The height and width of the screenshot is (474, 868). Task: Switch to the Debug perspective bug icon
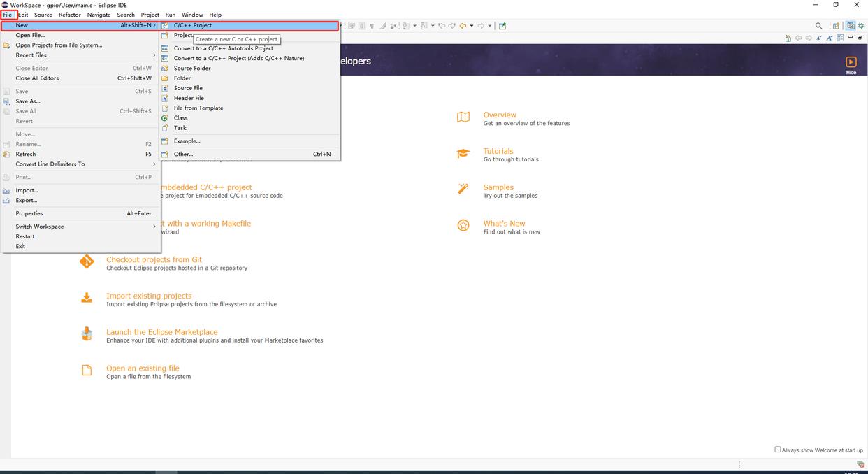pyautogui.click(x=861, y=26)
